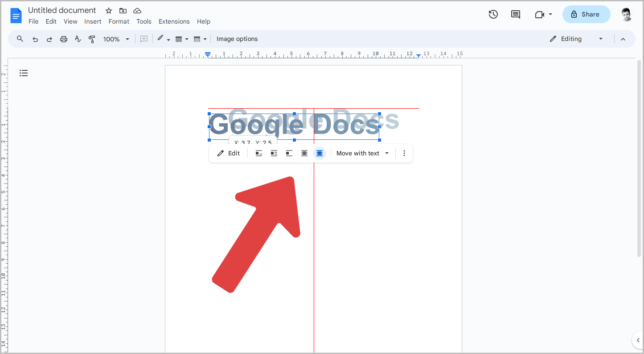644x354 pixels.
Task: Open the Move with text dropdown
Action: tap(363, 153)
